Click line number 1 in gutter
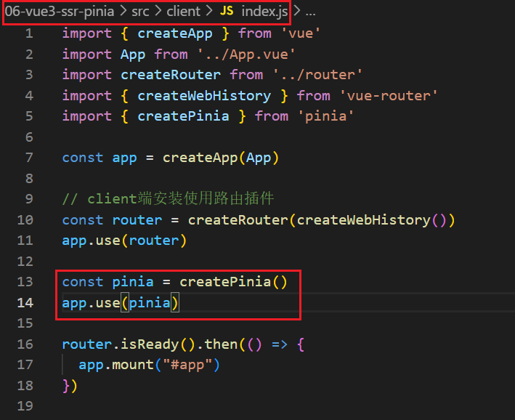The height and width of the screenshot is (420, 515). pos(29,33)
